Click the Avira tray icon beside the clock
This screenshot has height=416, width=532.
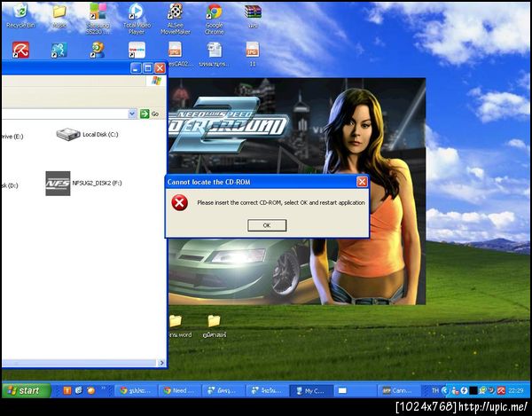[x=501, y=391]
